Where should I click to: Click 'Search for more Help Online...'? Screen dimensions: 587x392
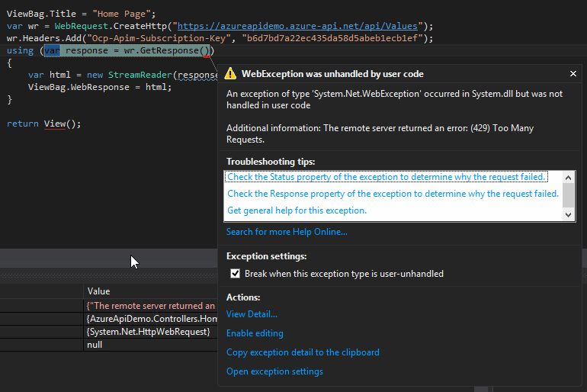[287, 232]
